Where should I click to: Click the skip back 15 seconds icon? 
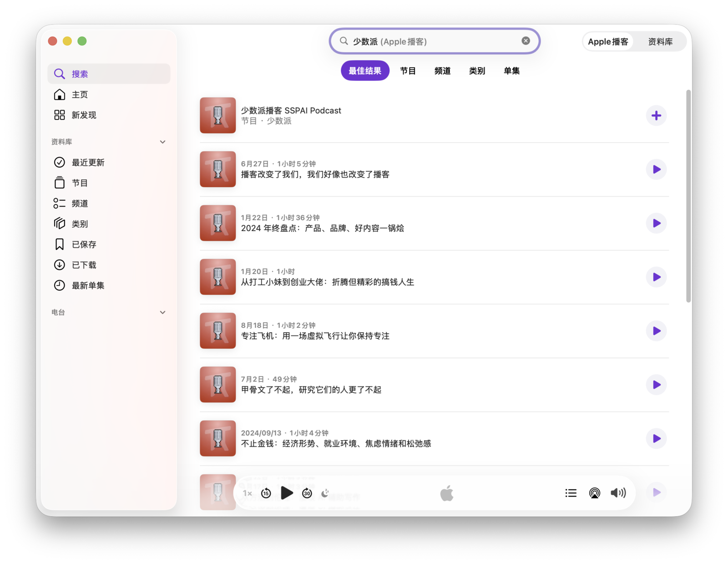(266, 493)
